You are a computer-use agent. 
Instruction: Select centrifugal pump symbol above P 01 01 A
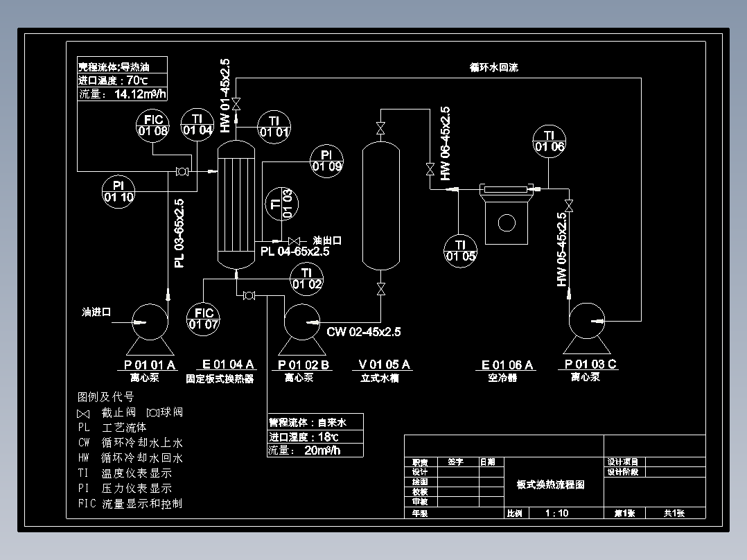(150, 329)
